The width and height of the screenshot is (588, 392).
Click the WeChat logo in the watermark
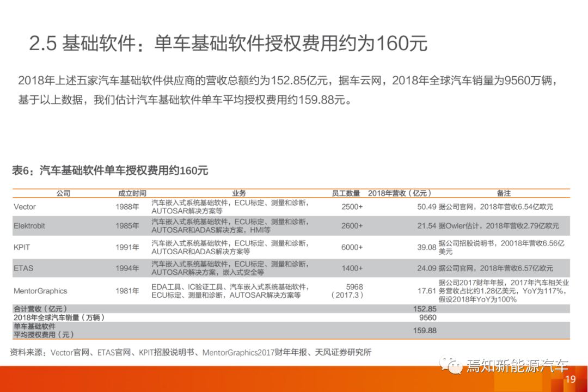[x=451, y=364]
